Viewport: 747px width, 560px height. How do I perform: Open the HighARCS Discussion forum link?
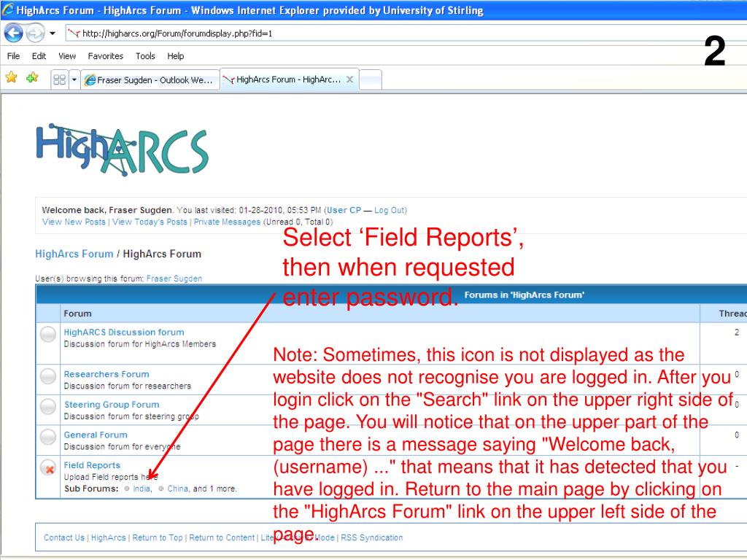pos(124,332)
